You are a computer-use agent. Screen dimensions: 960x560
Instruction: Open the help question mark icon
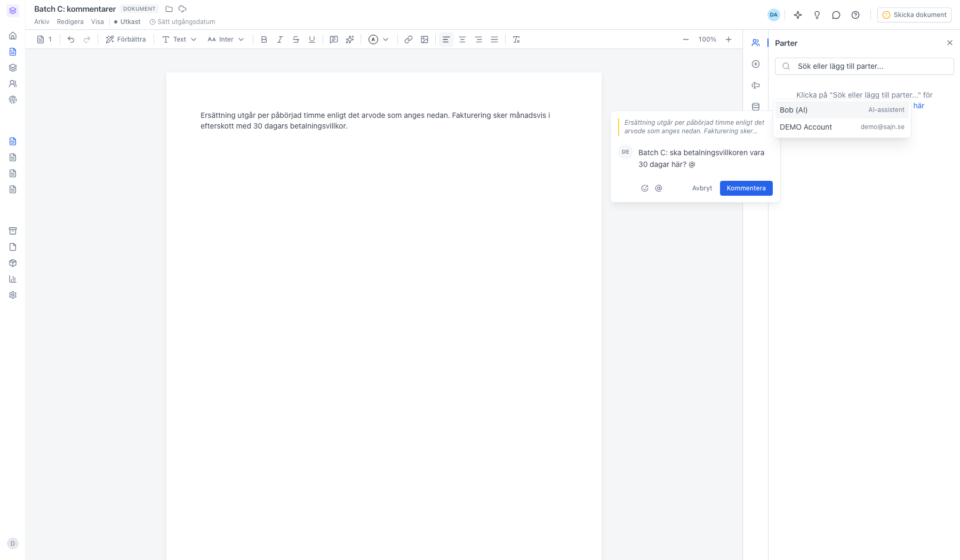tap(855, 15)
